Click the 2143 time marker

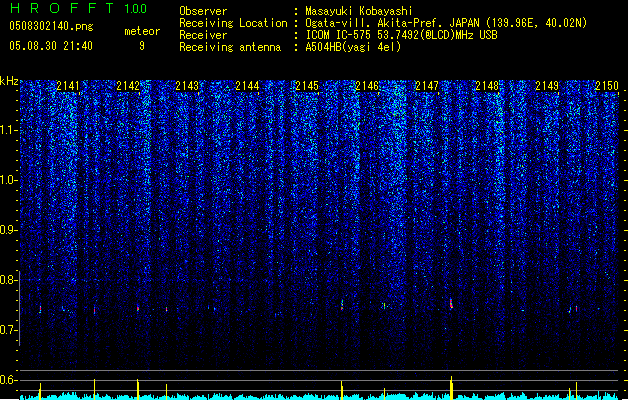pos(187,86)
